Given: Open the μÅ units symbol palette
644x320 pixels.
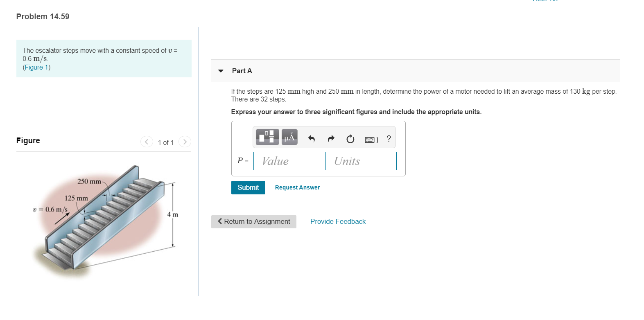Looking at the screenshot, I should (289, 137).
